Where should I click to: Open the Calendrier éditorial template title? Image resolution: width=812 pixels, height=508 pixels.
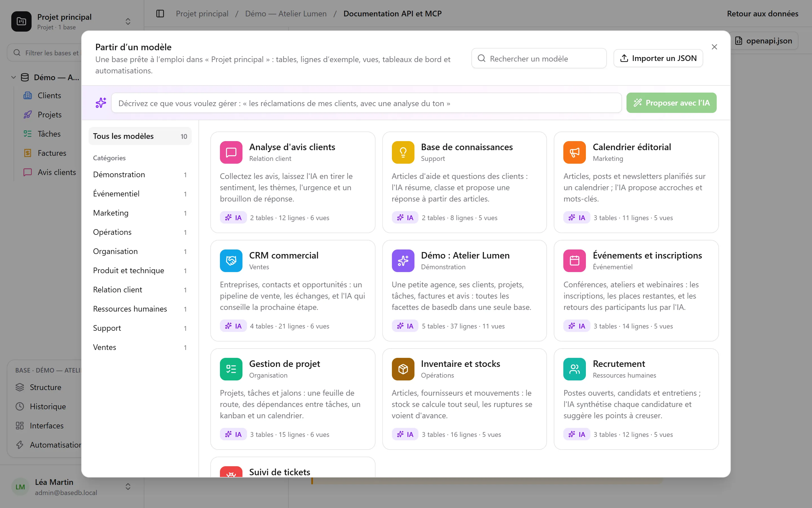632,147
